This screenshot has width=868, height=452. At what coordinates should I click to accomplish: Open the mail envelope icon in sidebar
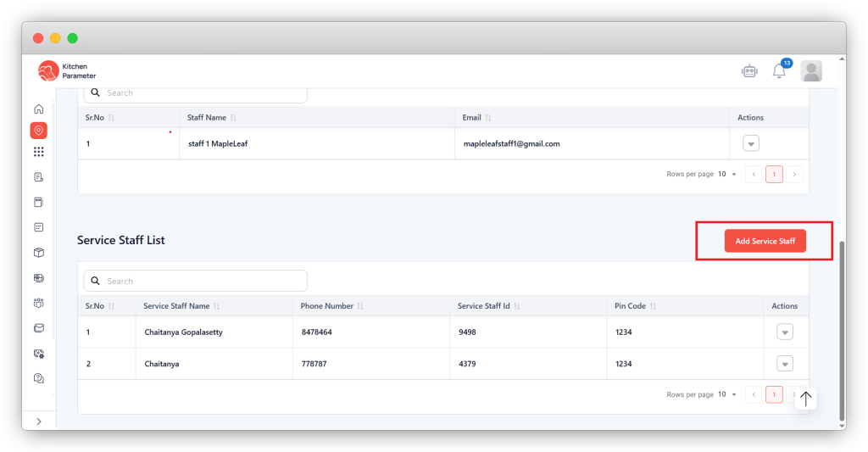click(x=38, y=328)
